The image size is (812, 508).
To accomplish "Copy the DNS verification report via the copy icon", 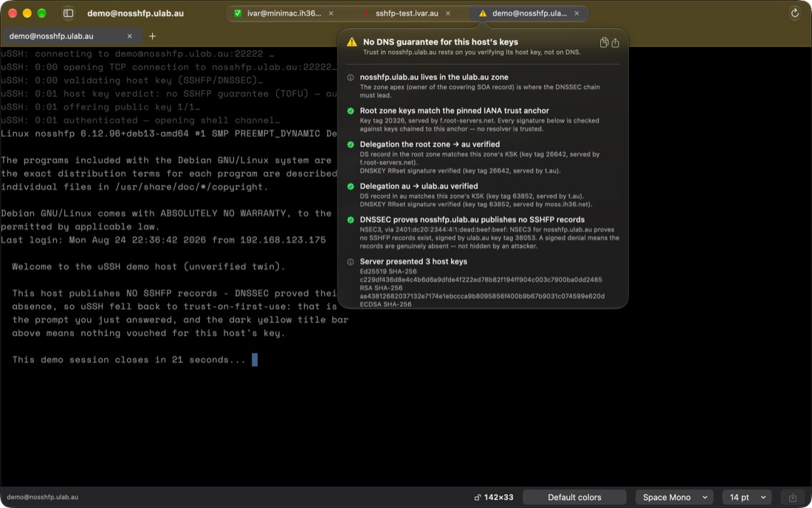I will pos(604,43).
